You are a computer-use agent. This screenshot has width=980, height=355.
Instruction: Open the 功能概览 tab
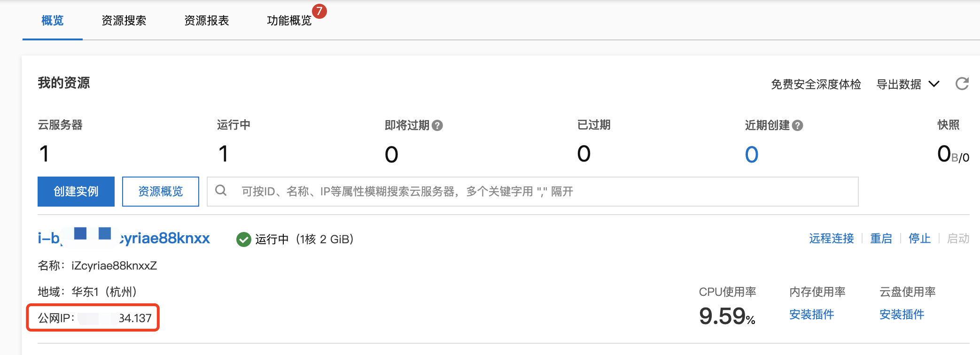pyautogui.click(x=289, y=20)
